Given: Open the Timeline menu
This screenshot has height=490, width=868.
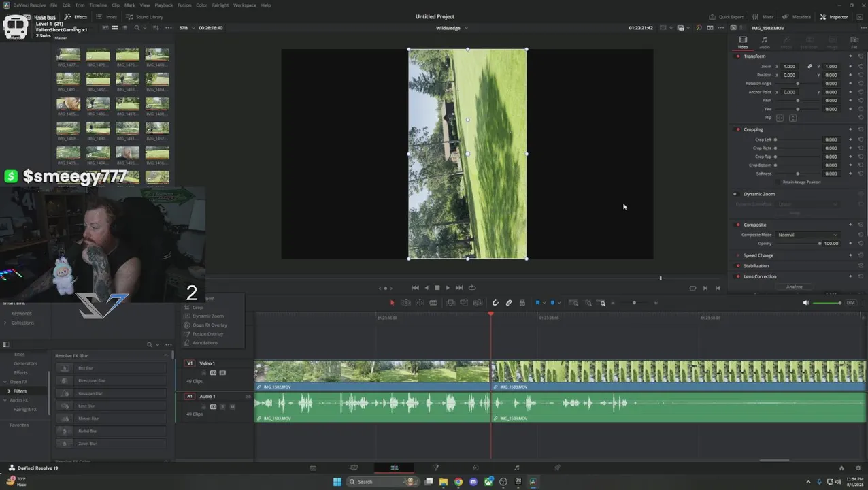Looking at the screenshot, I should click(98, 5).
